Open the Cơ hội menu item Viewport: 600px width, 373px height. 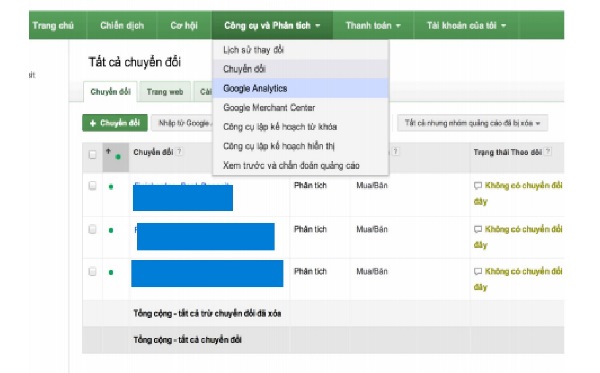pyautogui.click(x=184, y=26)
